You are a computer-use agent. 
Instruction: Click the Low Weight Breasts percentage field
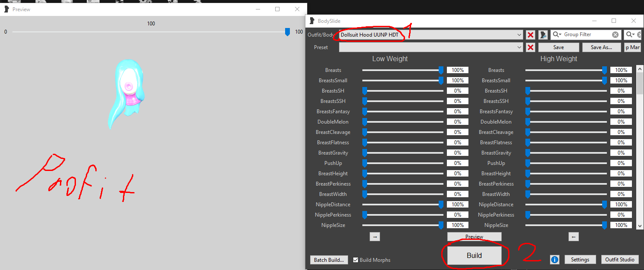pos(458,70)
